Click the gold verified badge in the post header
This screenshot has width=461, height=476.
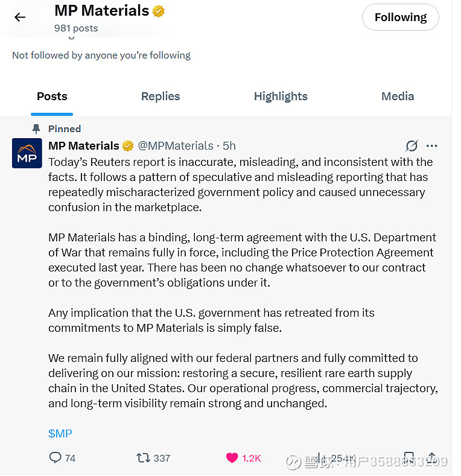[128, 146]
